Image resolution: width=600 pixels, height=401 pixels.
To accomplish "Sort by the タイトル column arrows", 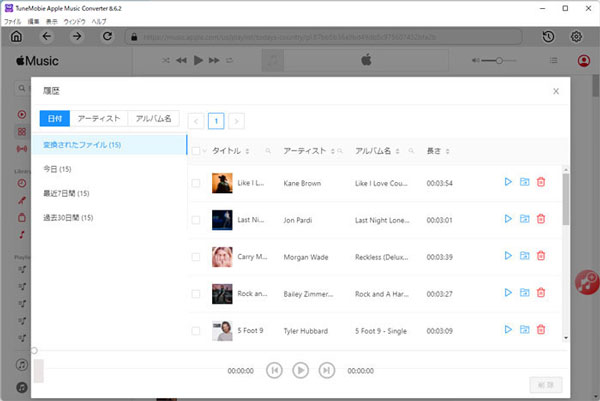I will coord(247,151).
